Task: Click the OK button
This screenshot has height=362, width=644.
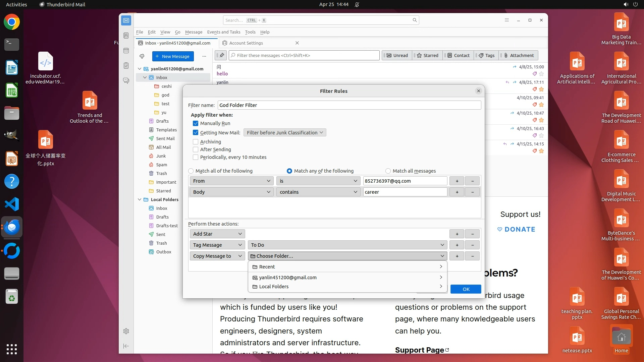Action: pyautogui.click(x=466, y=289)
